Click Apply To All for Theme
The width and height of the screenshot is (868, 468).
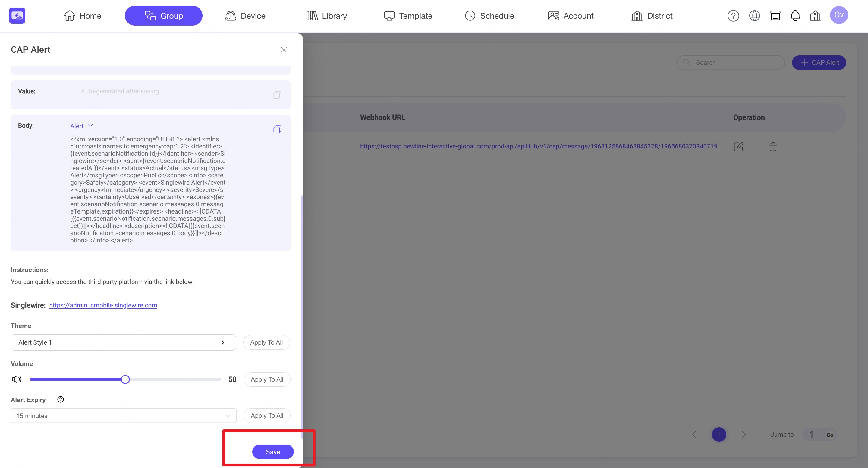pos(266,342)
